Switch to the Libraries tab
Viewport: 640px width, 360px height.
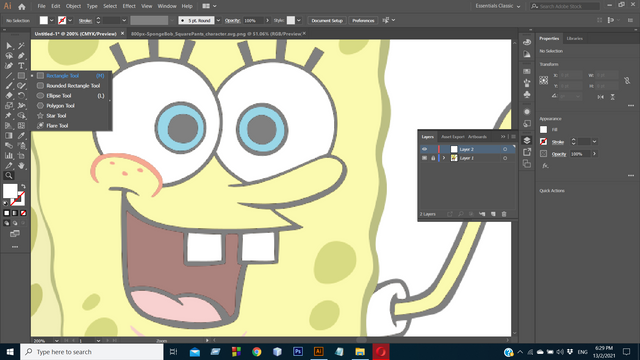click(575, 38)
